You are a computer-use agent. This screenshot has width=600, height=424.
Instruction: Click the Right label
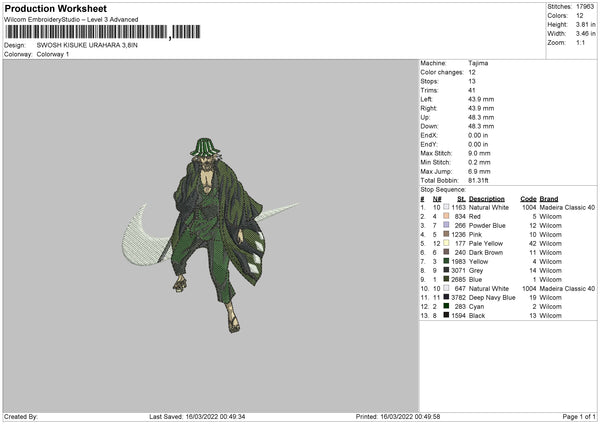428,108
